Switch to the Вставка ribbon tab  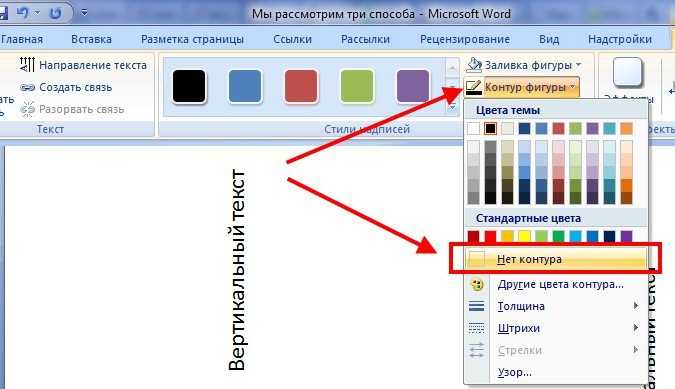tap(91, 39)
